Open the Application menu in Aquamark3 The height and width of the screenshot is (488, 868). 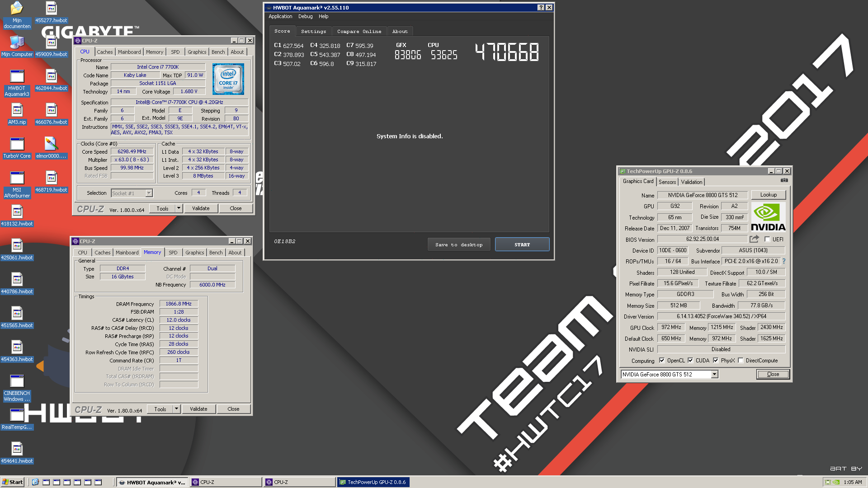point(280,16)
